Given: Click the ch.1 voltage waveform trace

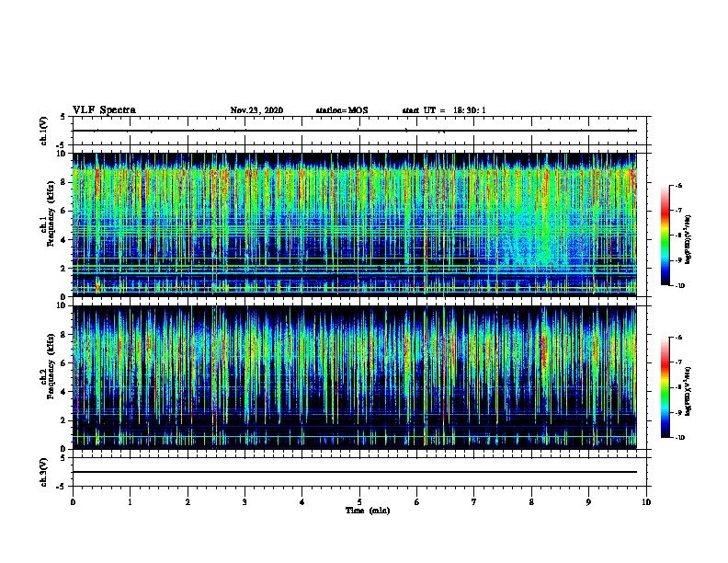Looking at the screenshot, I should click(x=355, y=131).
